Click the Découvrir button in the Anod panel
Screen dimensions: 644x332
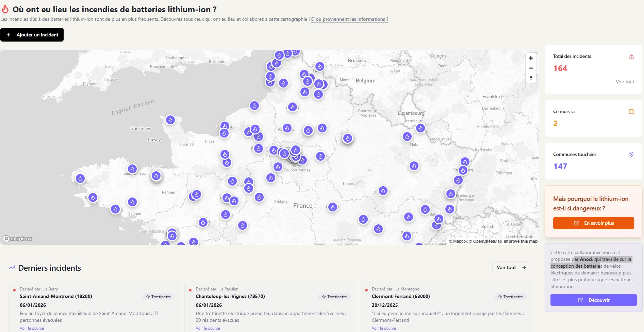(x=593, y=300)
